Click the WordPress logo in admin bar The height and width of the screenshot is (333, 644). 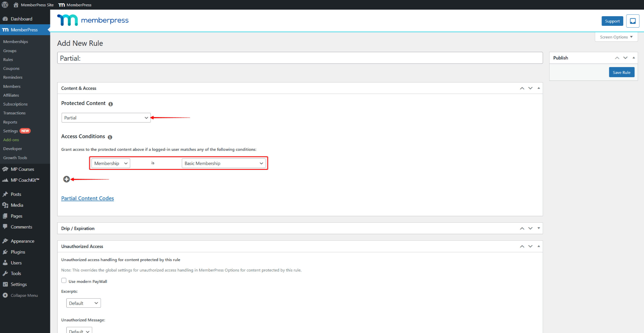5,5
